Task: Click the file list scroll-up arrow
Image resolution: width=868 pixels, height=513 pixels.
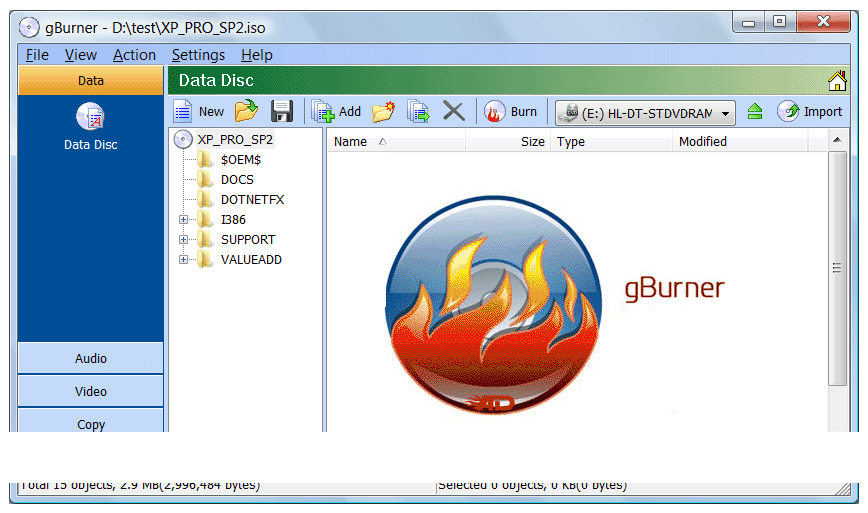Action: click(838, 140)
